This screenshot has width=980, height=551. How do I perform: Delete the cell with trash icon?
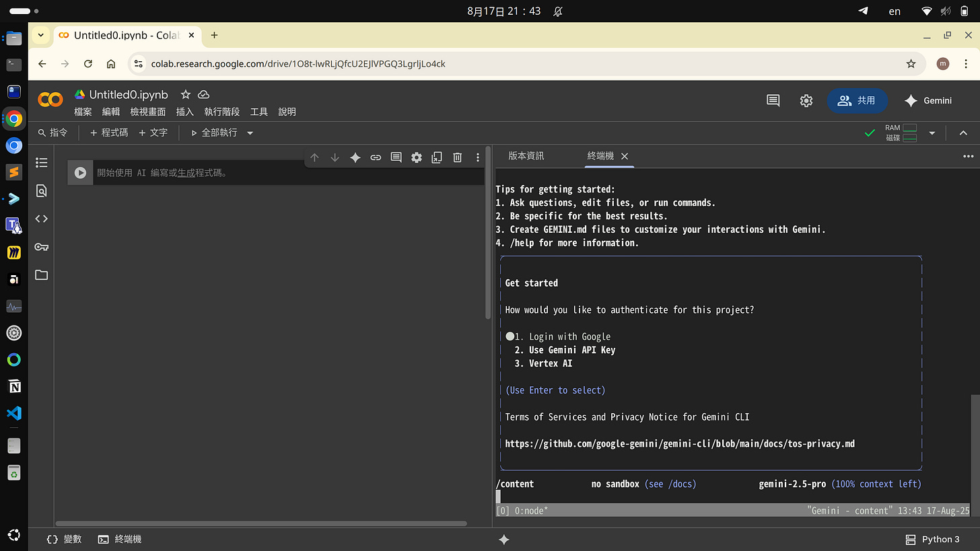pos(458,157)
